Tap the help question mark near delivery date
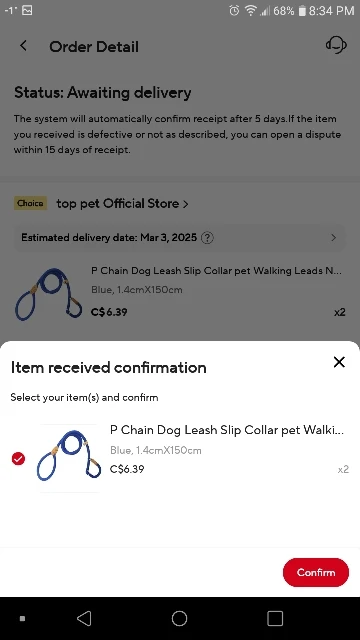This screenshot has height=640, width=360. click(x=207, y=238)
